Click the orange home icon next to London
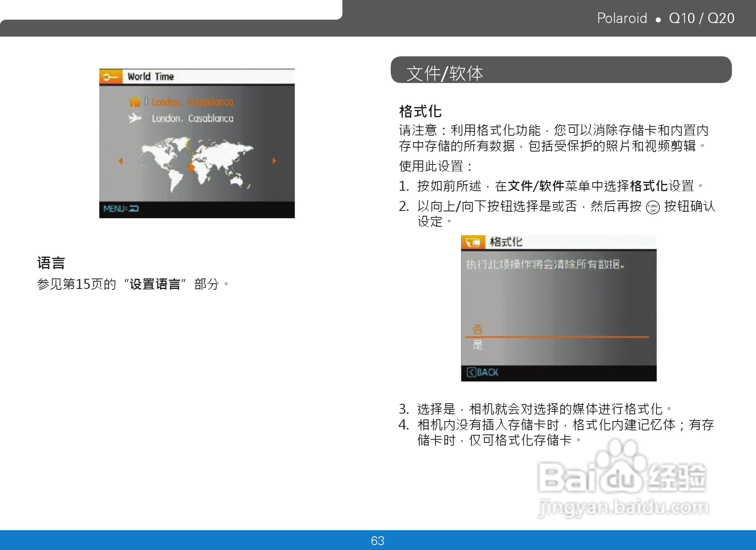 (x=135, y=101)
